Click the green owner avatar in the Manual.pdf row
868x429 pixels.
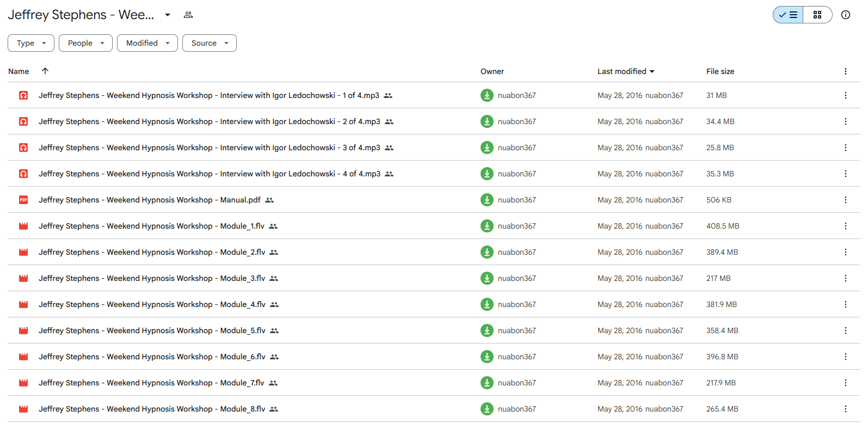tap(487, 200)
